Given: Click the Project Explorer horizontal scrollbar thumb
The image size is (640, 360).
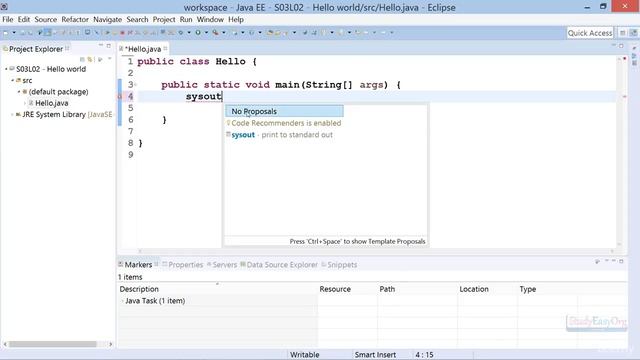Looking at the screenshot, I should [x=53, y=344].
